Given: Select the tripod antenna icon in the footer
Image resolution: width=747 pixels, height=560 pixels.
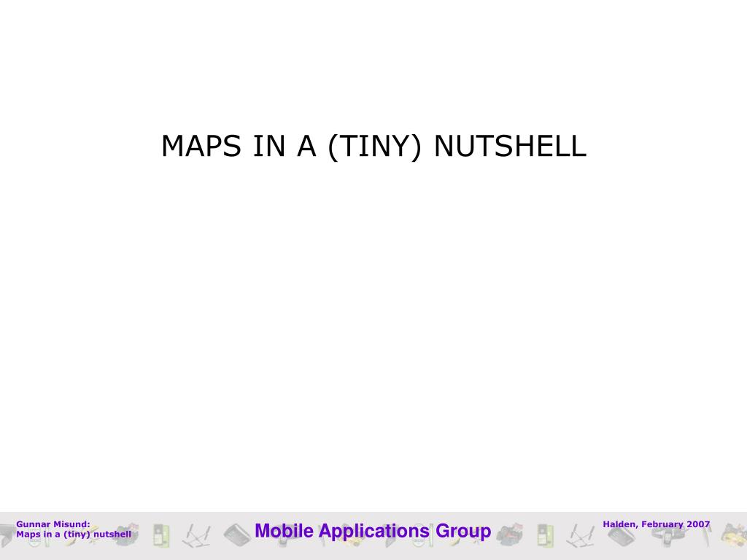Looking at the screenshot, I should click(x=195, y=536).
